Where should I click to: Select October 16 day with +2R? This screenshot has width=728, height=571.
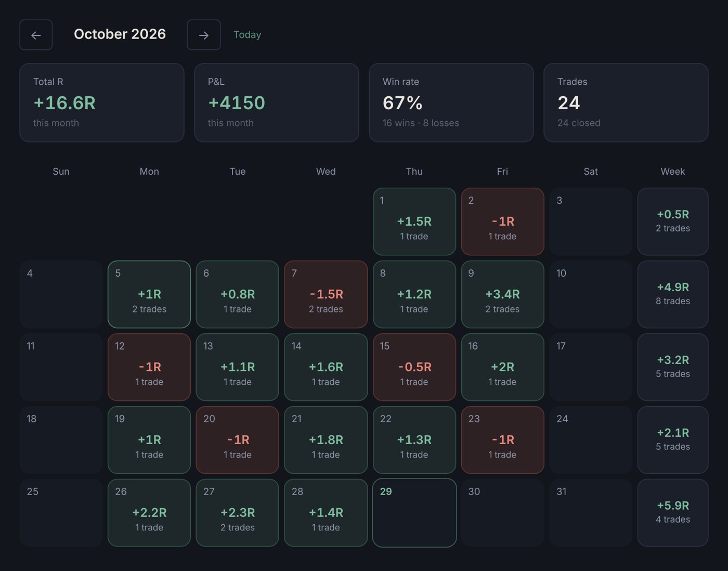pyautogui.click(x=502, y=367)
